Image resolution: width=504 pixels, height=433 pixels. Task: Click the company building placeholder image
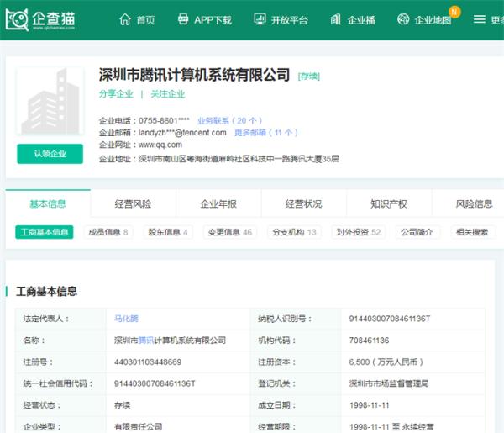pos(50,101)
